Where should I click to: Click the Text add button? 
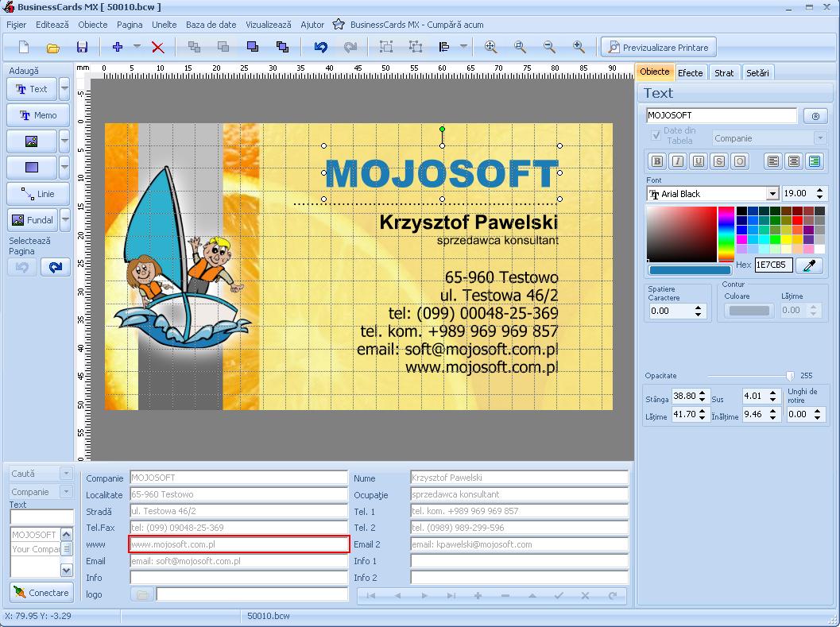[32, 89]
